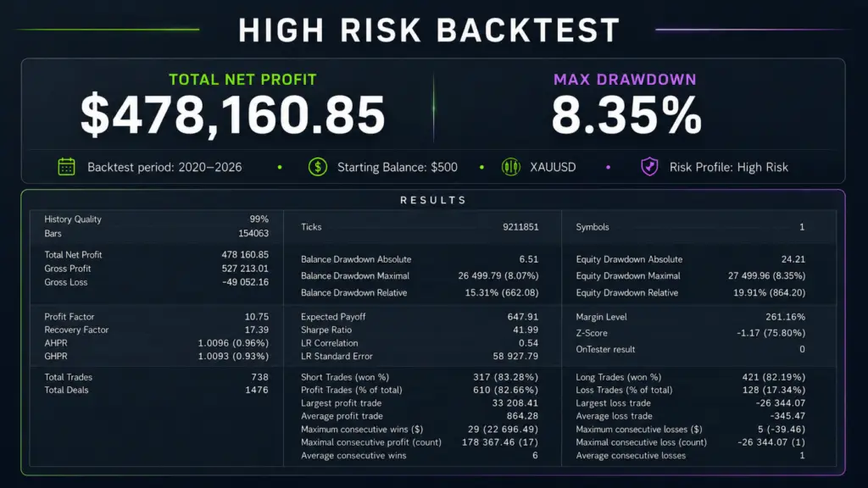Click the Average consecutive wins label
The width and height of the screenshot is (868, 488).
[x=353, y=456]
